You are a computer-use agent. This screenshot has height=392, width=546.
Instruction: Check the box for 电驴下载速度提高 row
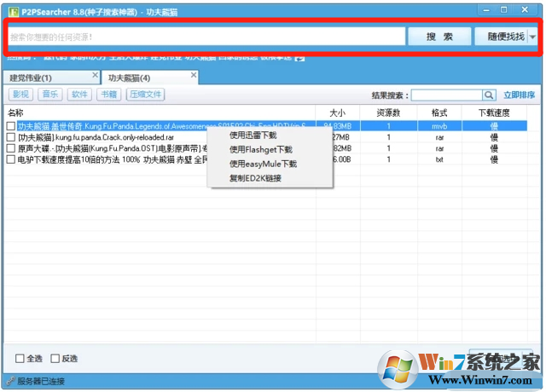coord(11,159)
